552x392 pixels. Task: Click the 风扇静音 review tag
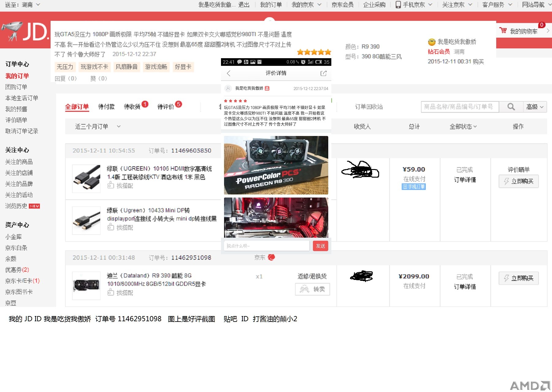pyautogui.click(x=127, y=67)
